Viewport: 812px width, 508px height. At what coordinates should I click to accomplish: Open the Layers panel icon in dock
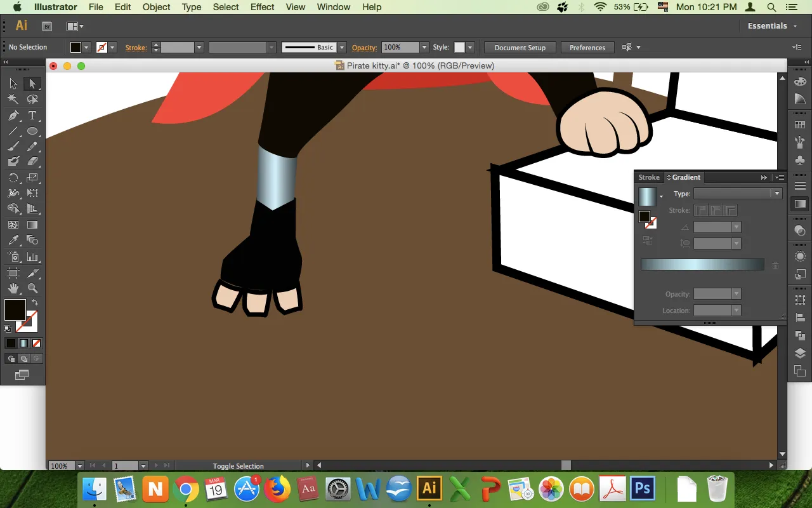tap(800, 354)
